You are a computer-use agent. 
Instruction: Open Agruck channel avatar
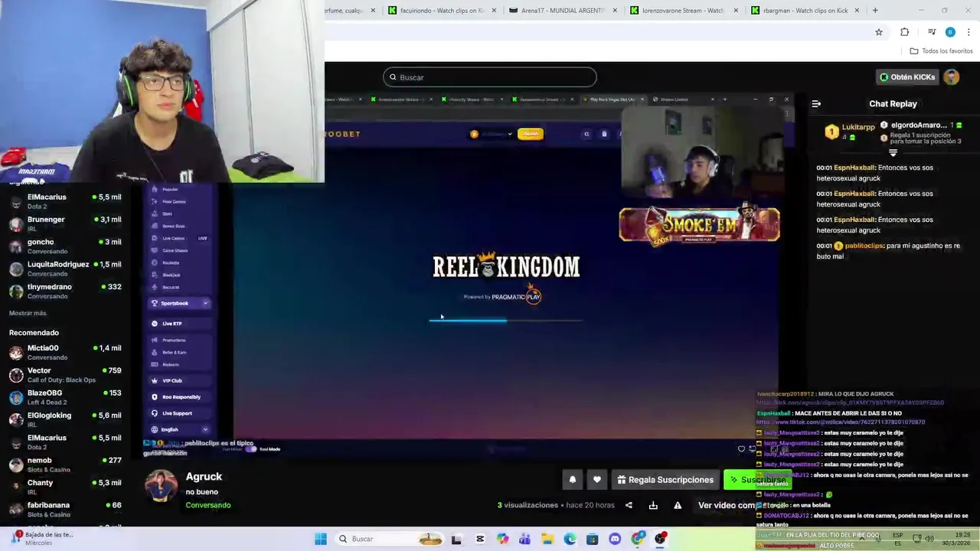[161, 486]
